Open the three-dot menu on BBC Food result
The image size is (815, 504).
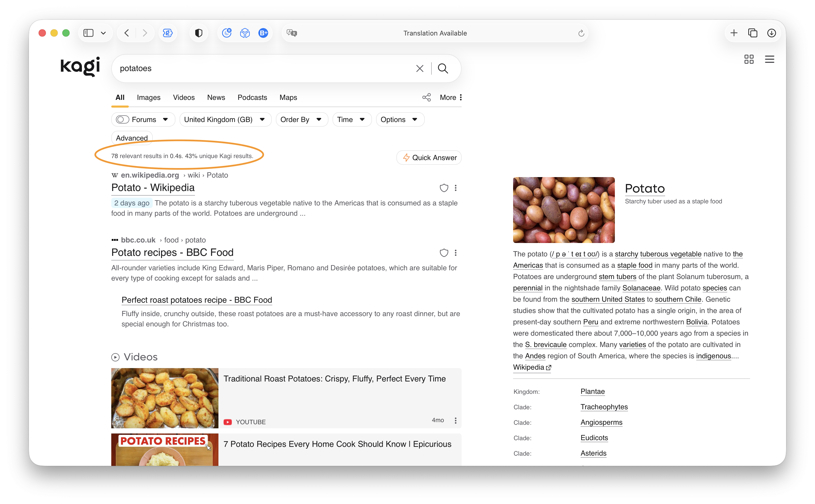click(456, 253)
